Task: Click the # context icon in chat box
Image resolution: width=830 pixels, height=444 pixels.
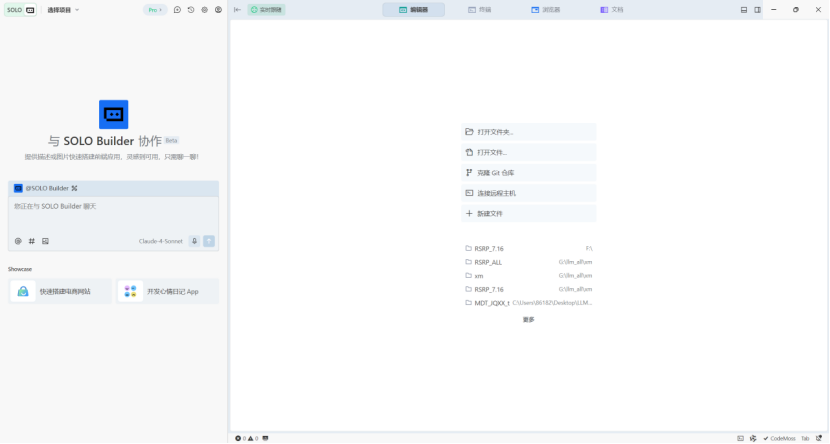Action: pos(32,241)
